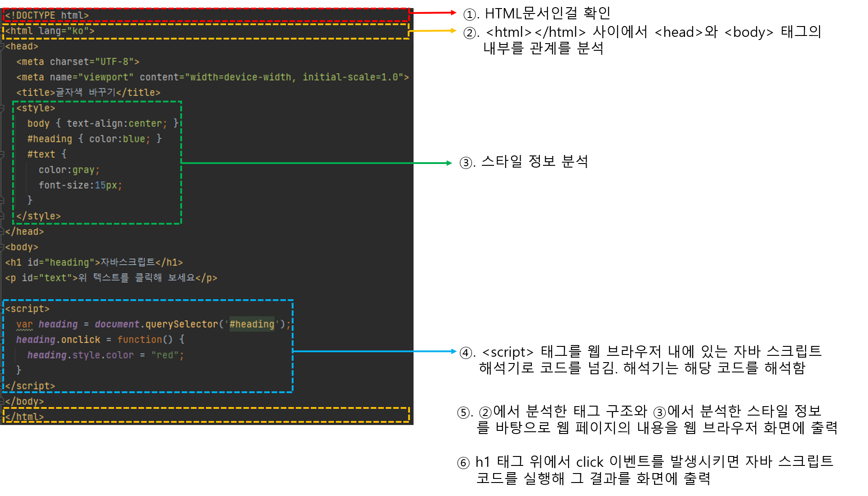The image size is (868, 496).
Task: Click the highlighted '#heading' selector string
Action: pyautogui.click(x=252, y=324)
